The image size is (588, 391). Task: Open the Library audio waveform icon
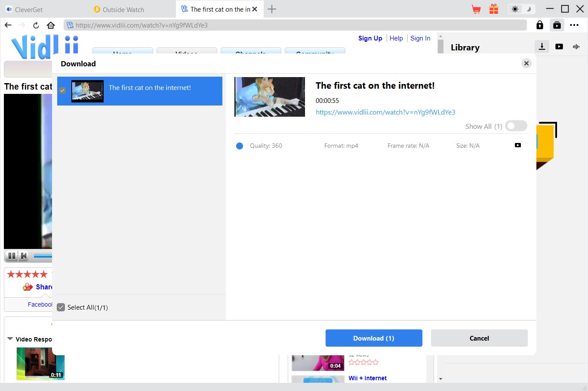pos(576,47)
